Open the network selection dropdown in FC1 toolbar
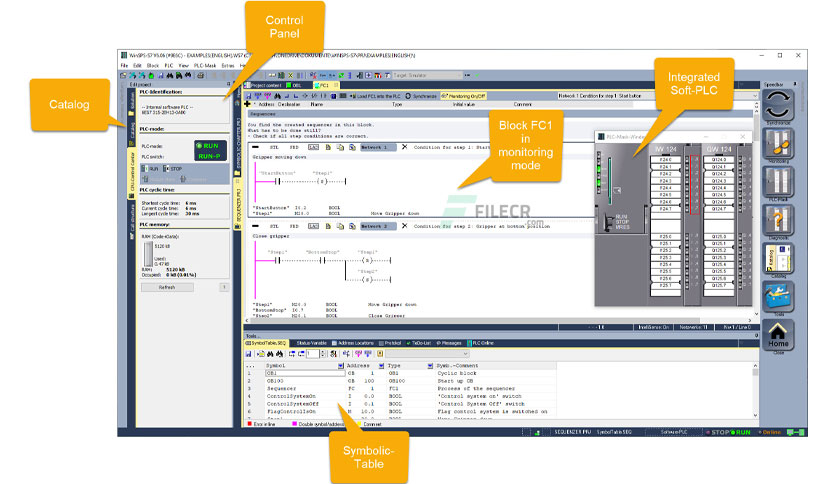Viewport: 836px width, 484px height. [x=657, y=96]
